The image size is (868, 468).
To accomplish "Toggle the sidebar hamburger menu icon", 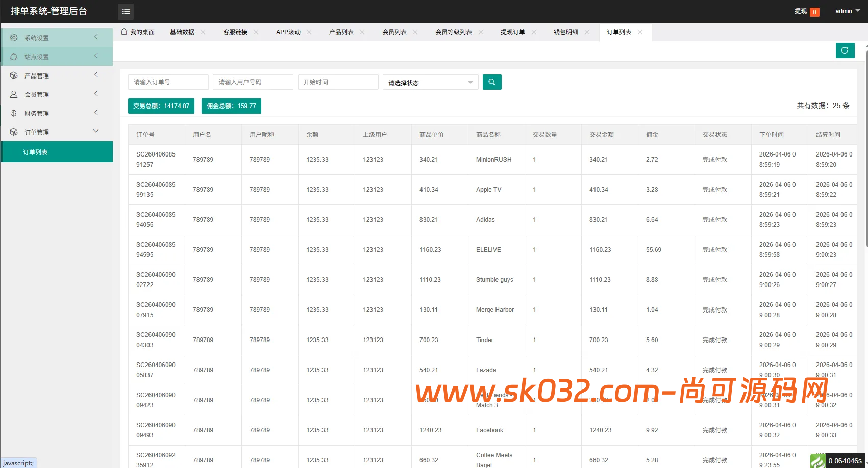I will [x=126, y=11].
